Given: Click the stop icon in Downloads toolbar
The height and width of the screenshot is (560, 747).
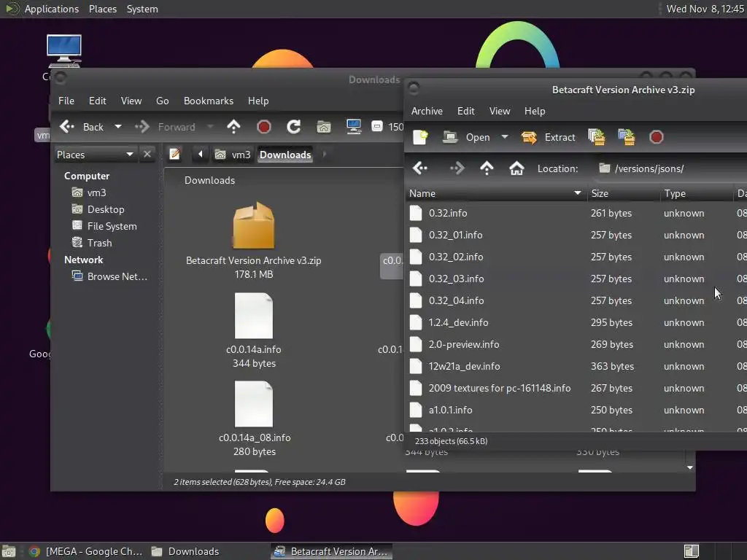Looking at the screenshot, I should (x=264, y=127).
